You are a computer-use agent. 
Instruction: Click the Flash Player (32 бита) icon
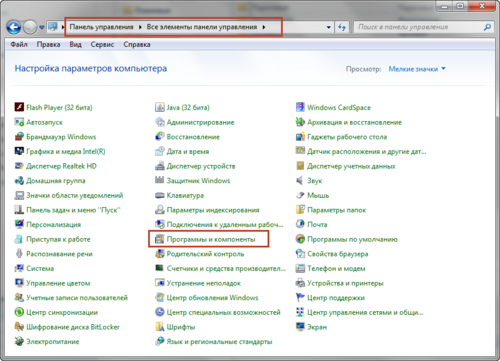tap(19, 107)
